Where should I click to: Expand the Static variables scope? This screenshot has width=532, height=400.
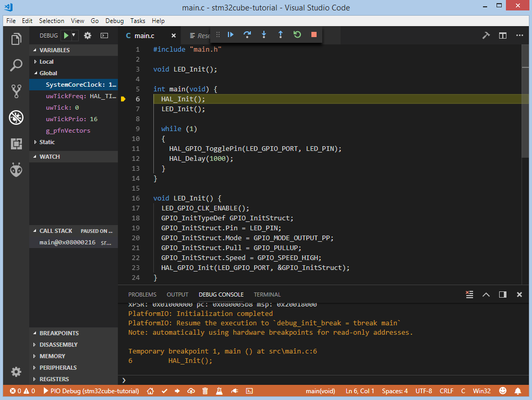click(x=74, y=142)
